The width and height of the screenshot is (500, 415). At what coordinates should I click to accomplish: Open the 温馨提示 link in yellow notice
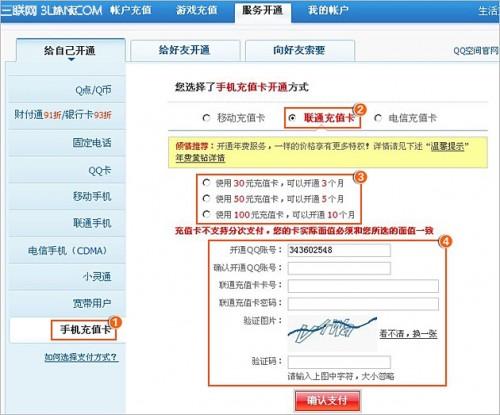pos(447,146)
